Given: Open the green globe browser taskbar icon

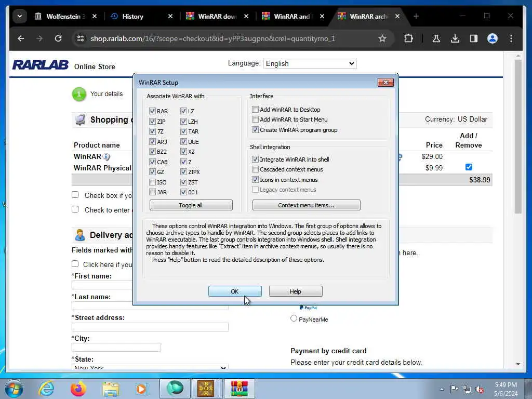Looking at the screenshot, I should pos(175,389).
